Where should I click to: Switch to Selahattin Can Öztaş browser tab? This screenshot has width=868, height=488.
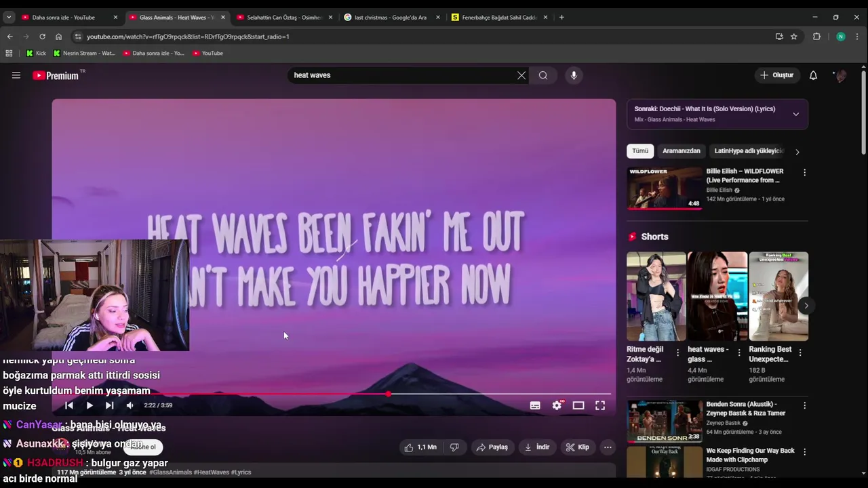(x=284, y=17)
